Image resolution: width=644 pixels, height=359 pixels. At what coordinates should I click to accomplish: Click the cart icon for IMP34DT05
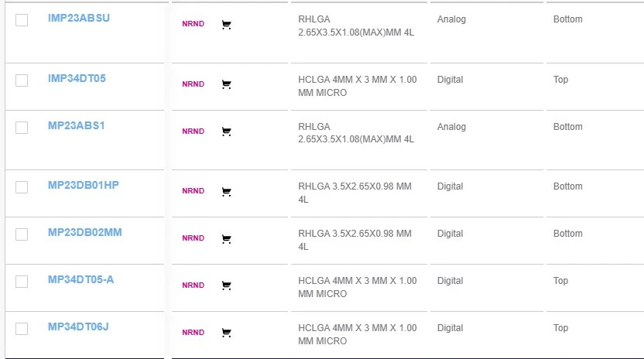pos(226,84)
